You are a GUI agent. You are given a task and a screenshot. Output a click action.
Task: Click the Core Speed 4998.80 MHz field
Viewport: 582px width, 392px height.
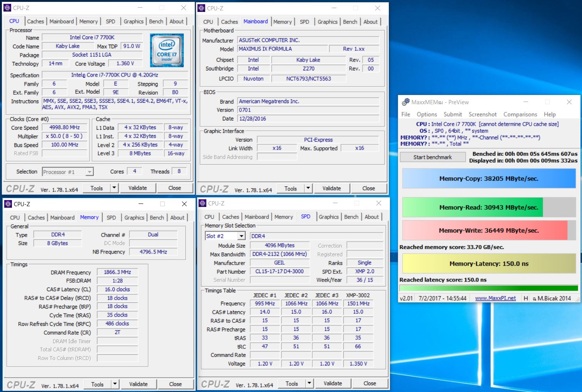[x=65, y=127]
